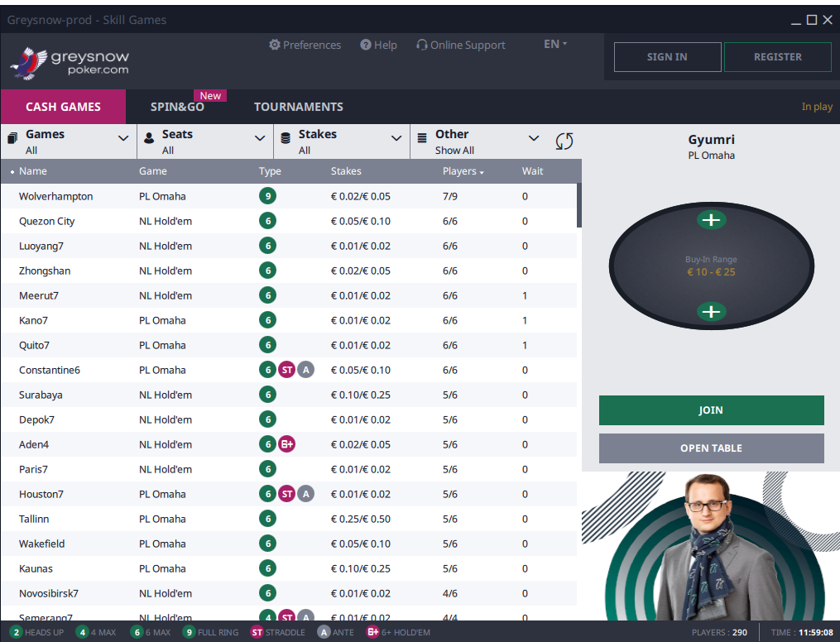
Task: Select the Wakefield table row
Action: coord(289,544)
